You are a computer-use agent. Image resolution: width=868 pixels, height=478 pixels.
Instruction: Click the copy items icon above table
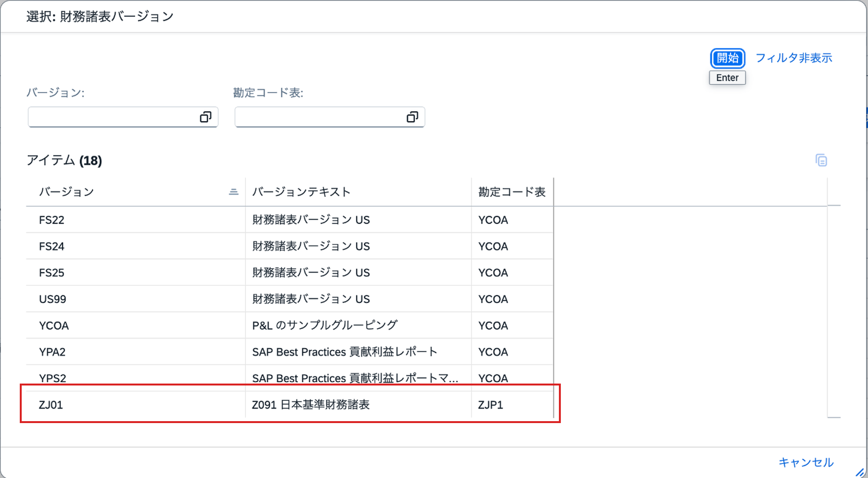tap(821, 160)
